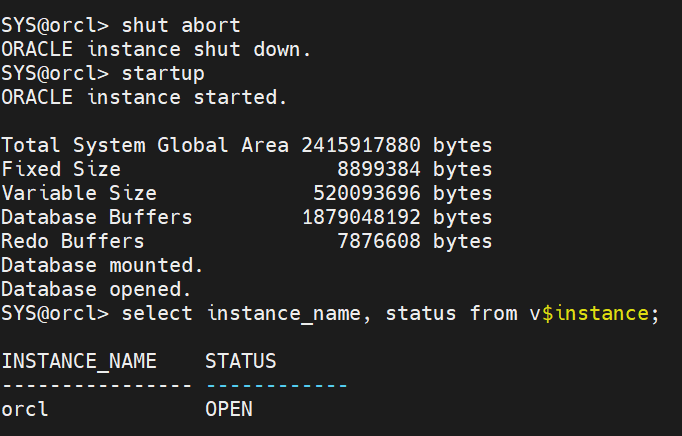The width and height of the screenshot is (682, 436).
Task: Click the 'startup' command text
Action: [x=163, y=74]
